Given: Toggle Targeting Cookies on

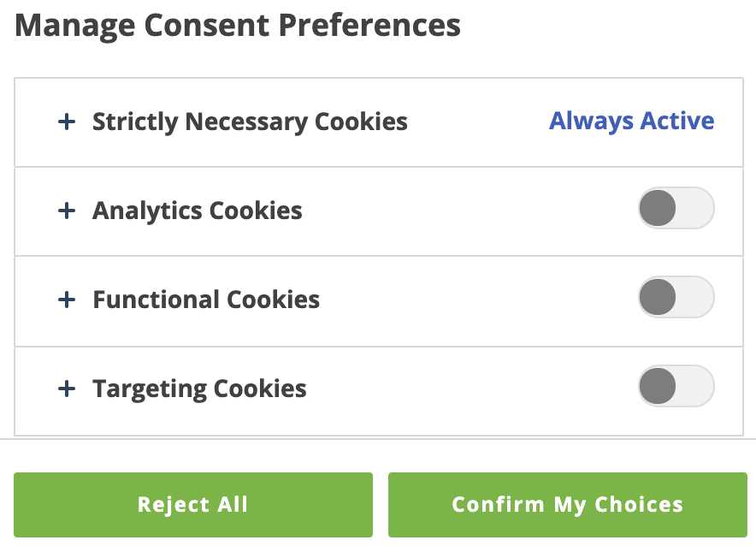Looking at the screenshot, I should 676,386.
